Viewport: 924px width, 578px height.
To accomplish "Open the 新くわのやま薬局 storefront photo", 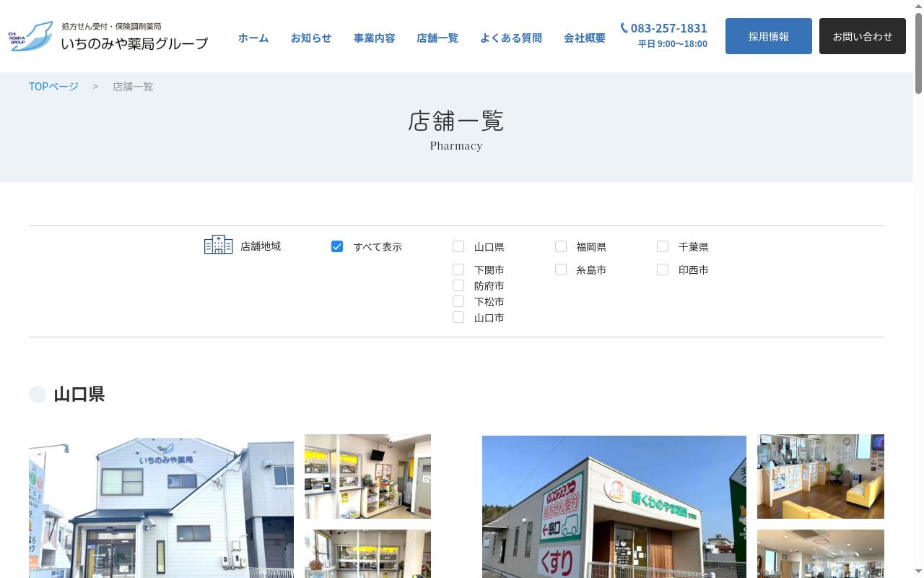I will [x=614, y=506].
